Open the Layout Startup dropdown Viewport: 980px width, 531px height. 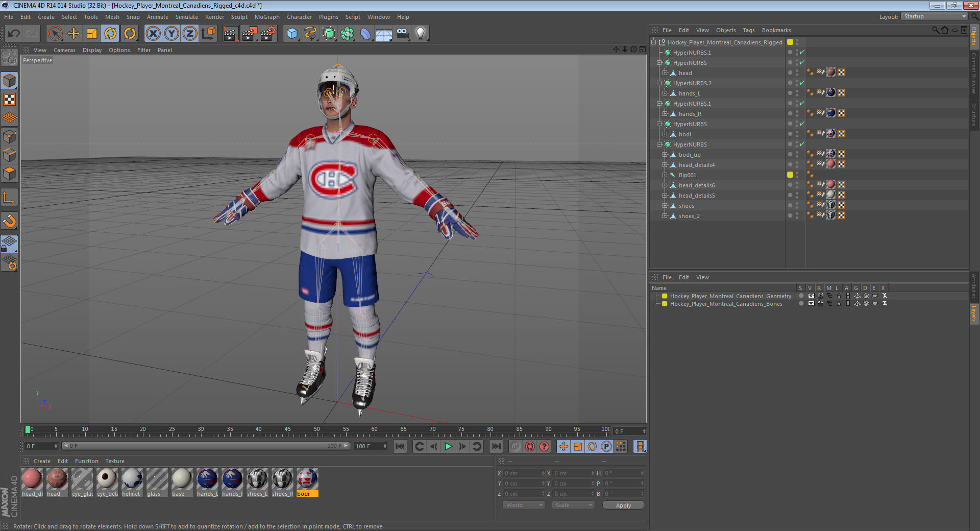[935, 17]
